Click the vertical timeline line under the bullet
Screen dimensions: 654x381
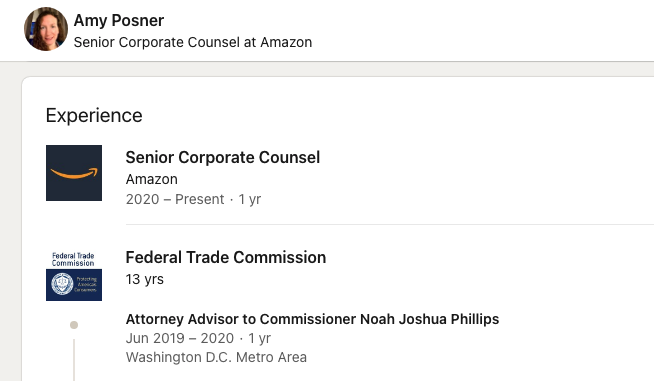tap(74, 360)
